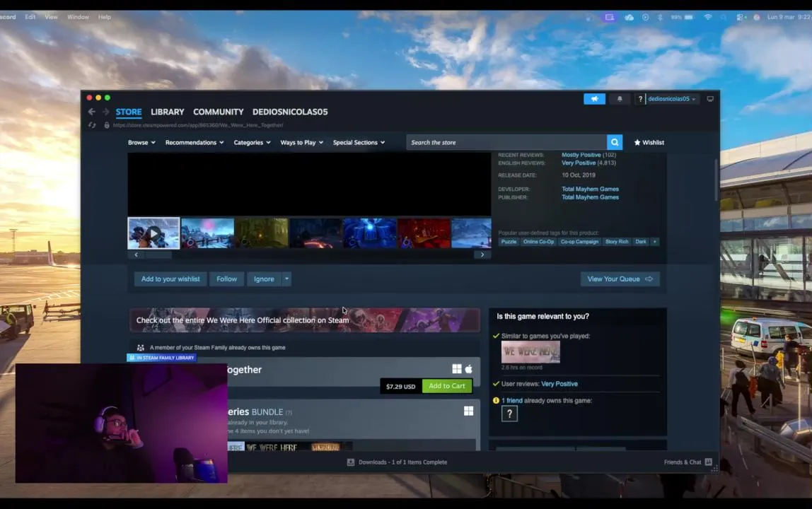Open the dediosnicolas05 account dropdown

pos(672,99)
